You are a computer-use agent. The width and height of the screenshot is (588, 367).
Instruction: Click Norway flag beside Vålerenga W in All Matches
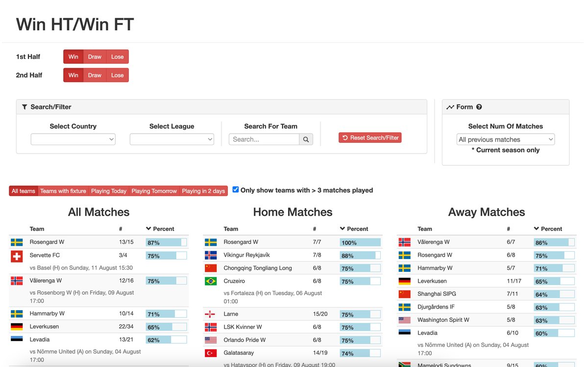click(x=17, y=281)
